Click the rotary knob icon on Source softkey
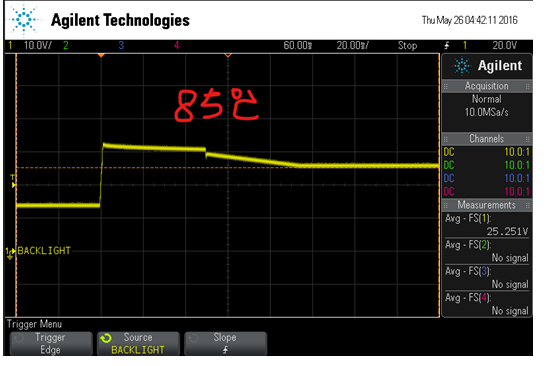 click(105, 338)
